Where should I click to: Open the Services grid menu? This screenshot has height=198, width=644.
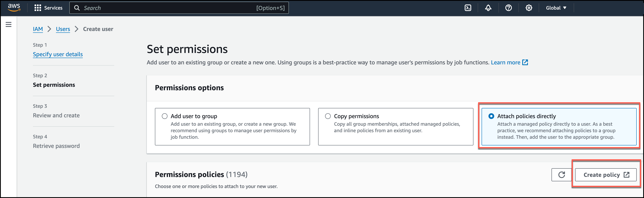pos(38,8)
